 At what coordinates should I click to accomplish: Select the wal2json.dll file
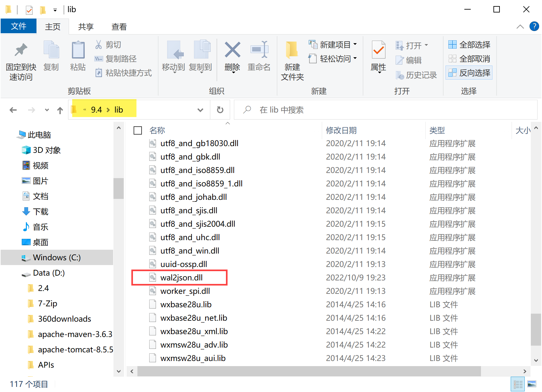(182, 278)
